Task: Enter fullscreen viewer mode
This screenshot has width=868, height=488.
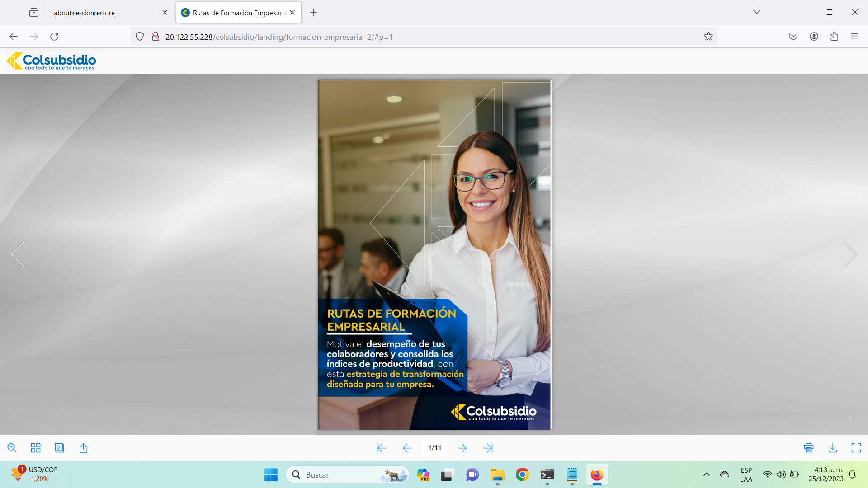Action: point(856,448)
